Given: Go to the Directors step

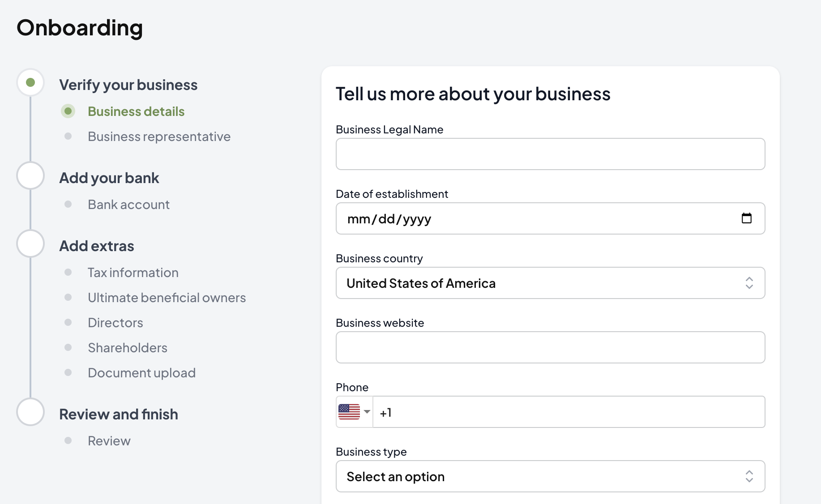Looking at the screenshot, I should click(x=115, y=323).
